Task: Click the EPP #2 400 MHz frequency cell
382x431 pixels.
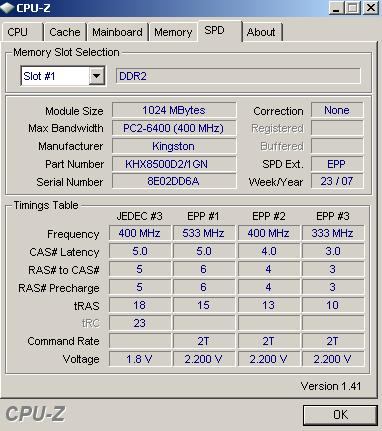Action: pos(269,233)
